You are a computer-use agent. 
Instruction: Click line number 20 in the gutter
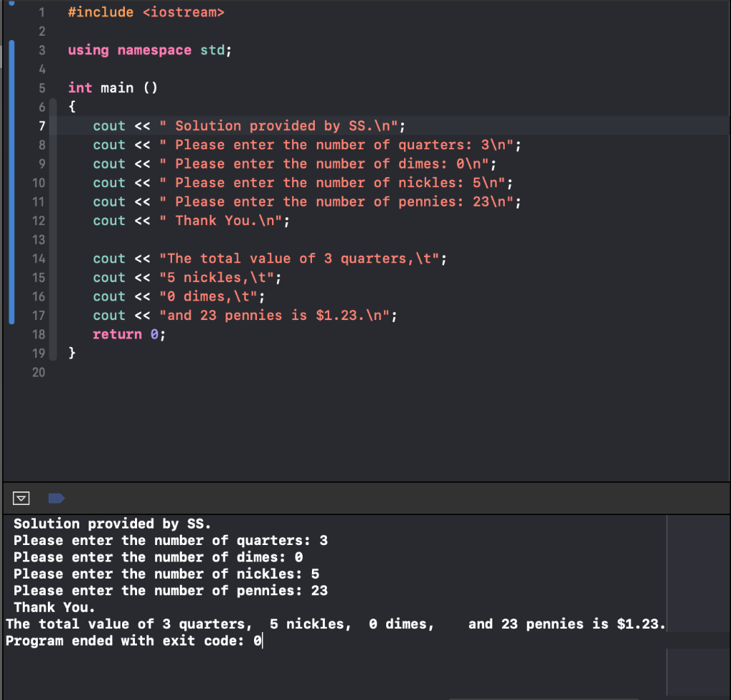[39, 373]
